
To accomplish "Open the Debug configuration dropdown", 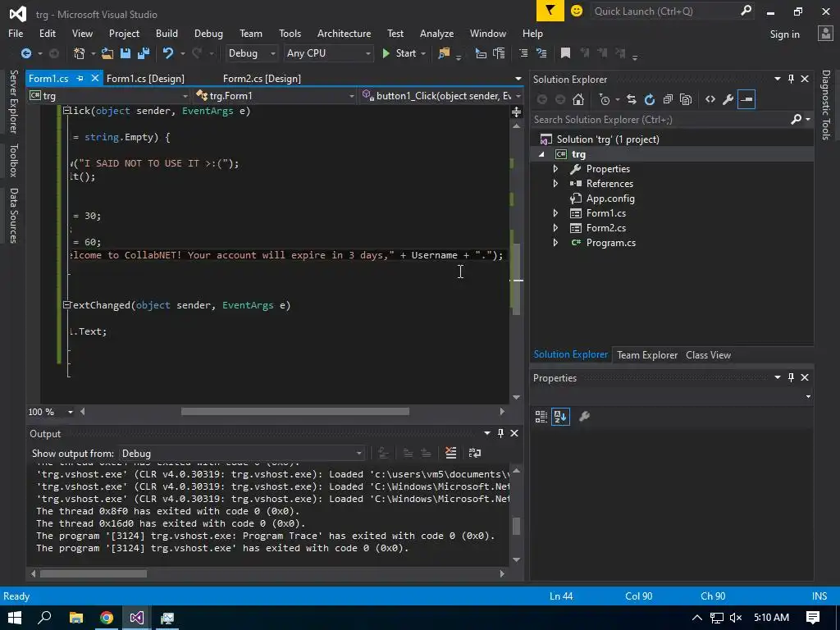I will point(251,53).
